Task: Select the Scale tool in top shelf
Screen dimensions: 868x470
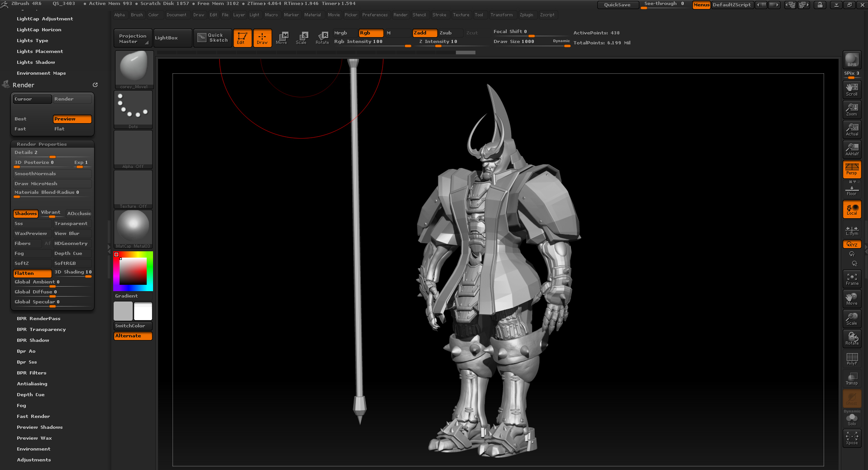Action: (x=302, y=38)
